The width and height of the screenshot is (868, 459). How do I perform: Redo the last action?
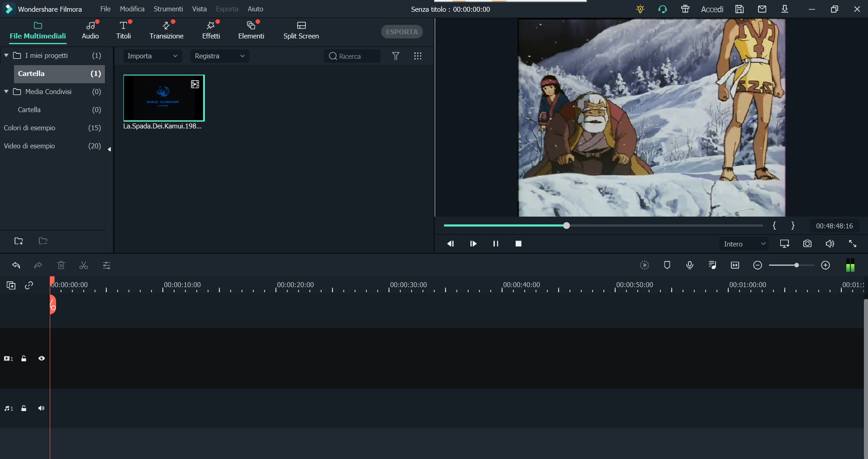38,265
